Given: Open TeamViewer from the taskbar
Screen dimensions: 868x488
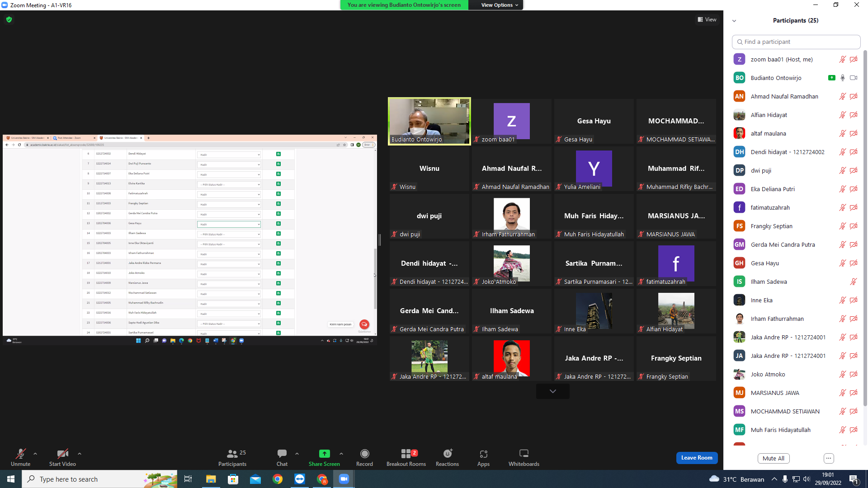Looking at the screenshot, I should click(299, 479).
